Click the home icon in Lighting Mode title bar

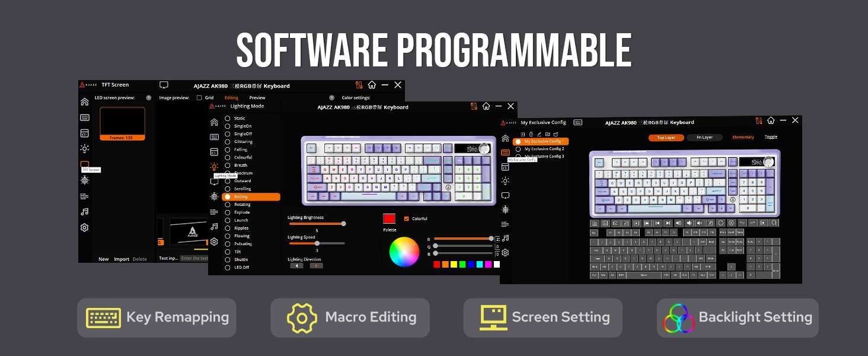tap(486, 107)
